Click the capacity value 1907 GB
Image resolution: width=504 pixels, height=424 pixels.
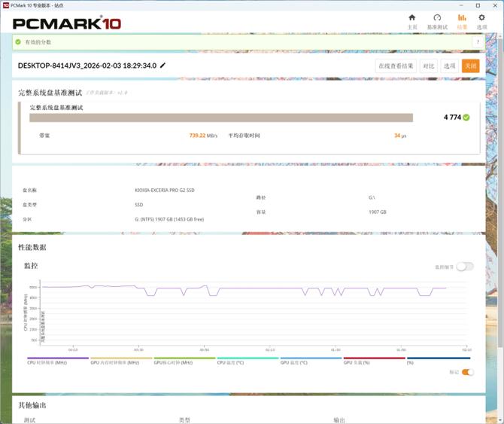378,212
